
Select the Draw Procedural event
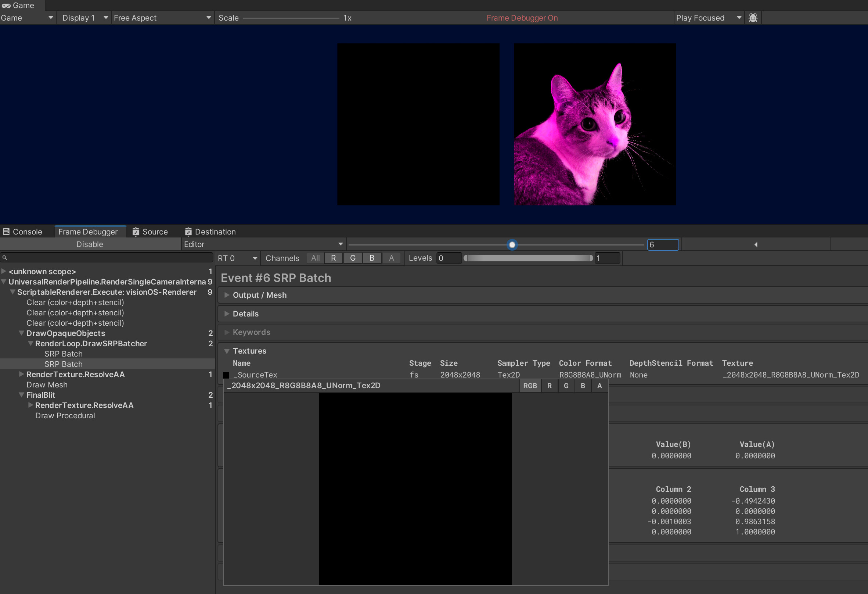[65, 416]
